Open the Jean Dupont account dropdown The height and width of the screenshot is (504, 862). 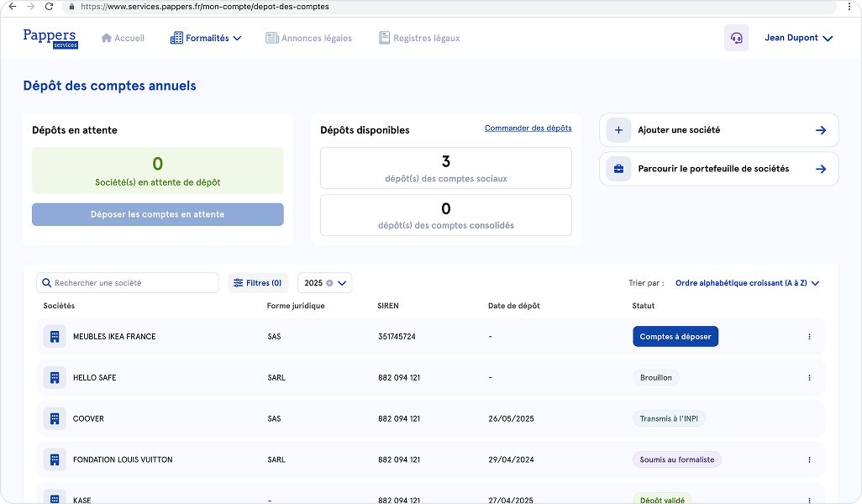tap(797, 38)
